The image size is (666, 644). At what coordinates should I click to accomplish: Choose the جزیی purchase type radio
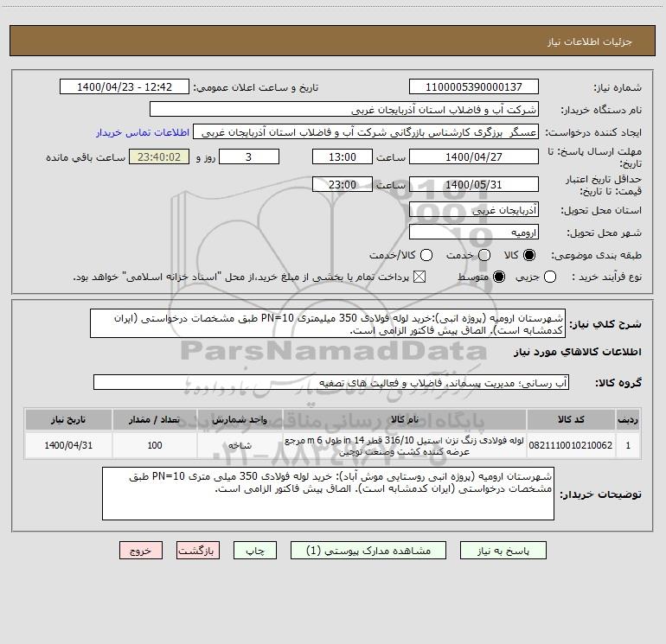550,277
